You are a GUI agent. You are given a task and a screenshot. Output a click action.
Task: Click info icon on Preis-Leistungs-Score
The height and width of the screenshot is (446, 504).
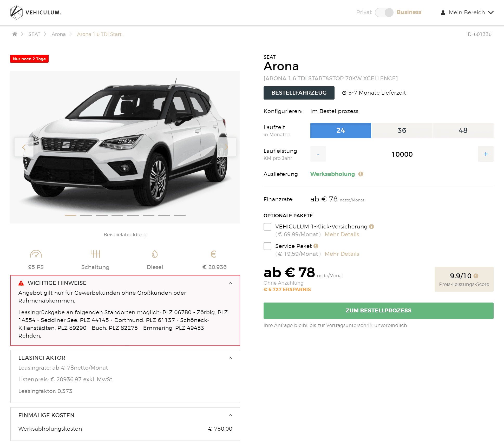click(476, 276)
